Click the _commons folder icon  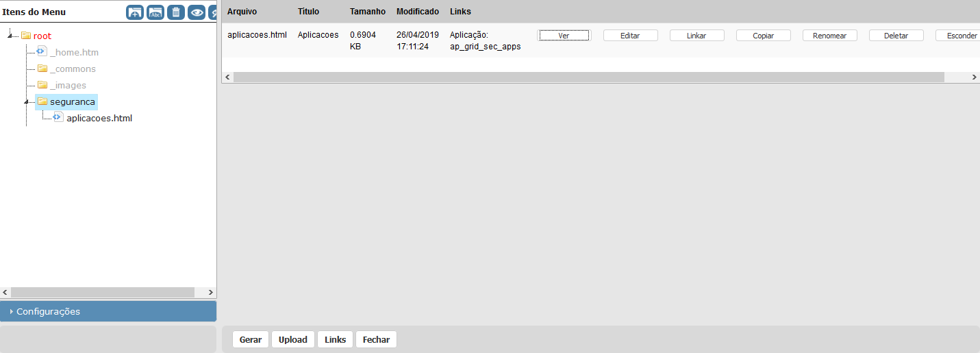(42, 69)
